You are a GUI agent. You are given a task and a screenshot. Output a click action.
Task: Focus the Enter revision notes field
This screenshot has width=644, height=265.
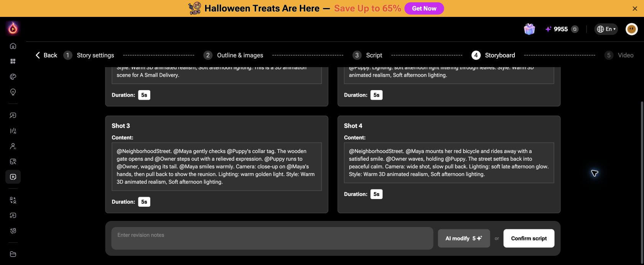click(272, 238)
